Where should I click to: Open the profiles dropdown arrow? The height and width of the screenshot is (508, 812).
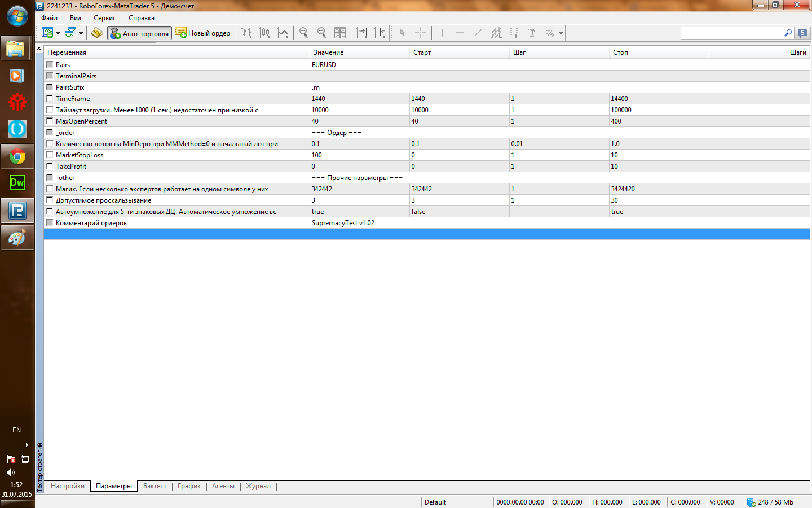tap(81, 33)
